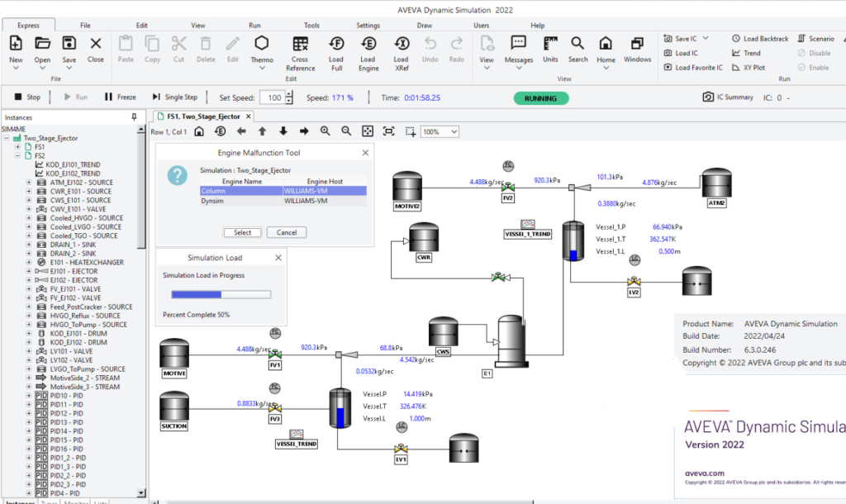Screen dimensions: 846x504
Task: Open the Messages panel icon
Action: [519, 43]
